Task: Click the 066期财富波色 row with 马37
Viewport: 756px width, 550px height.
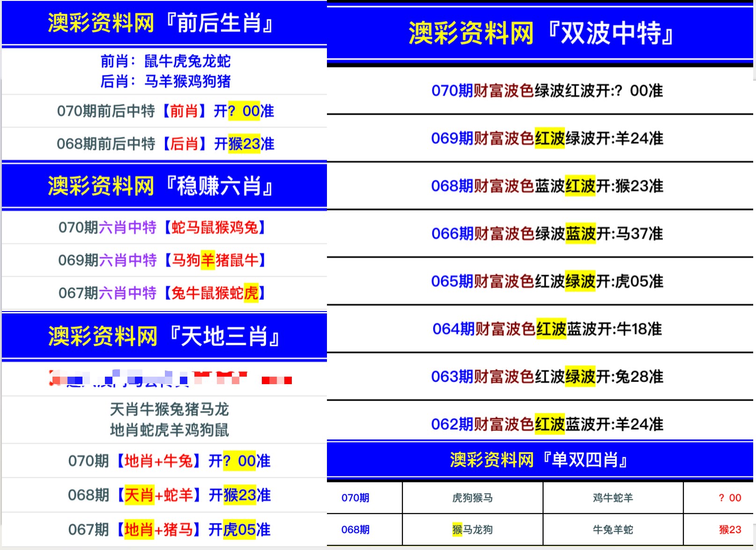Action: tap(547, 234)
